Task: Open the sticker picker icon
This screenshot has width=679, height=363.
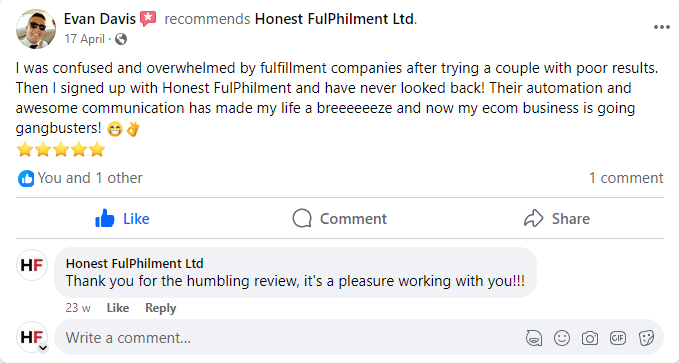Action: pyautogui.click(x=646, y=338)
